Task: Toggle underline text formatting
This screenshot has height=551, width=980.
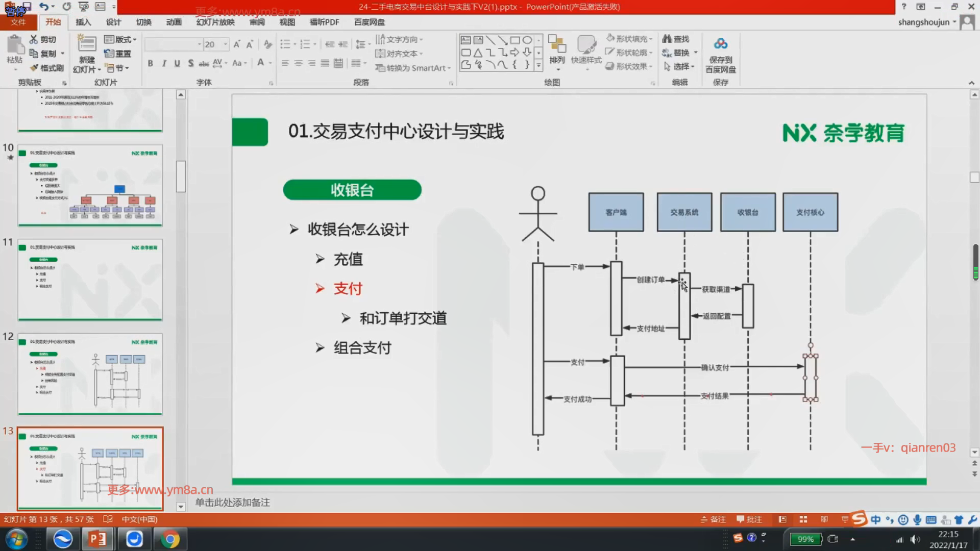Action: point(177,63)
